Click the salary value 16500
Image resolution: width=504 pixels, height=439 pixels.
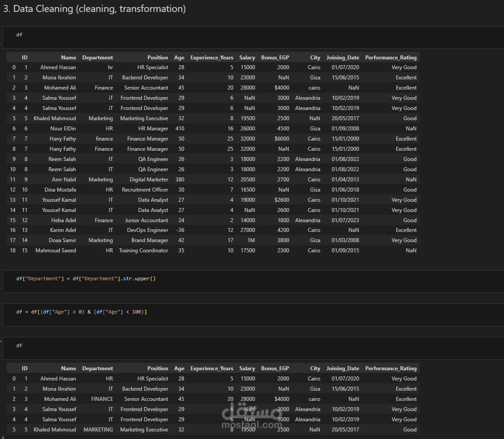248,190
